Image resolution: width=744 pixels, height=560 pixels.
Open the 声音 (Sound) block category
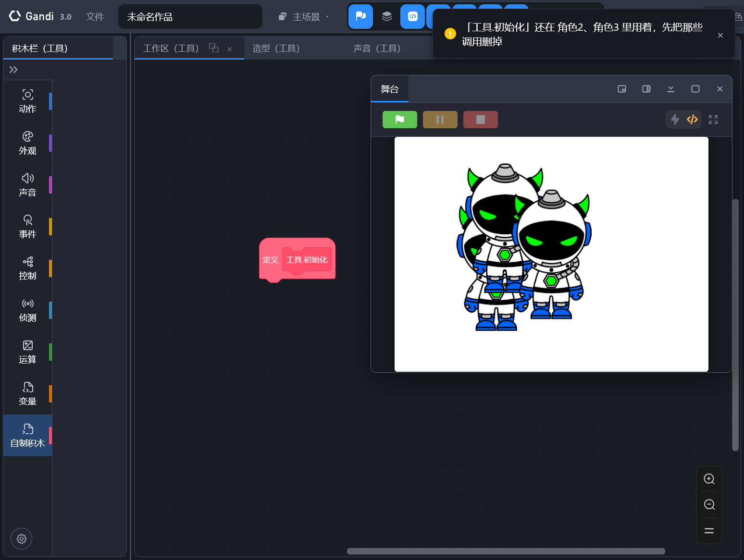(x=27, y=185)
